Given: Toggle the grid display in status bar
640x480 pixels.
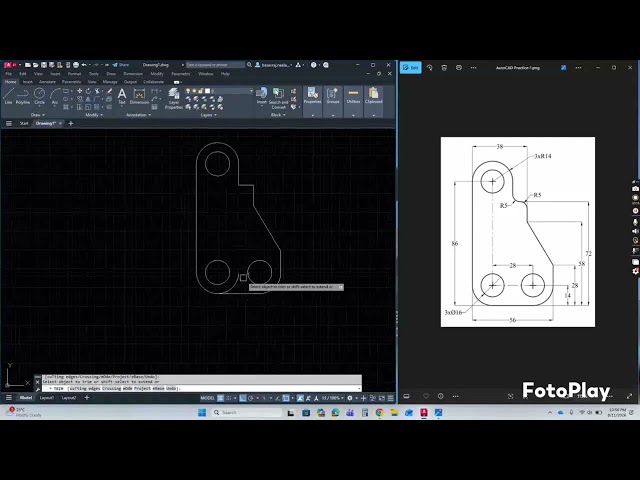Looking at the screenshot, I should pyautogui.click(x=220, y=398).
